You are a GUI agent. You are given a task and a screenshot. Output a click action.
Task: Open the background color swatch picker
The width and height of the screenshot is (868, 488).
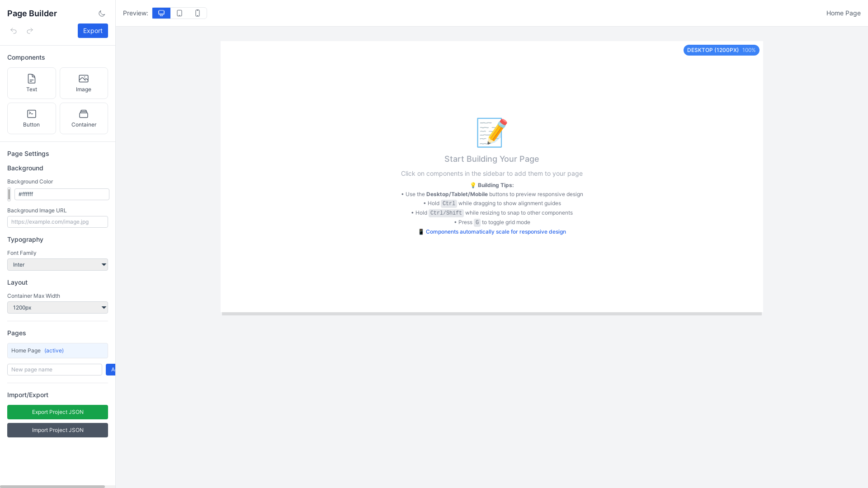(9, 194)
